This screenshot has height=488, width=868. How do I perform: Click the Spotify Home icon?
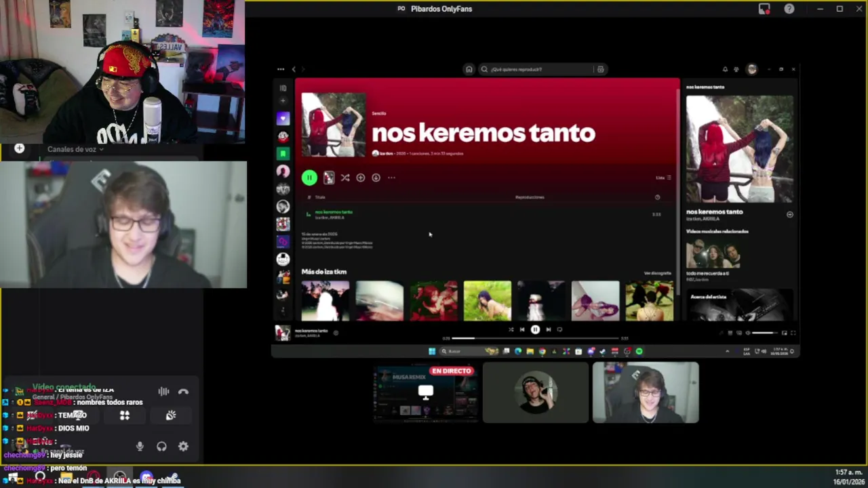pyautogui.click(x=469, y=69)
